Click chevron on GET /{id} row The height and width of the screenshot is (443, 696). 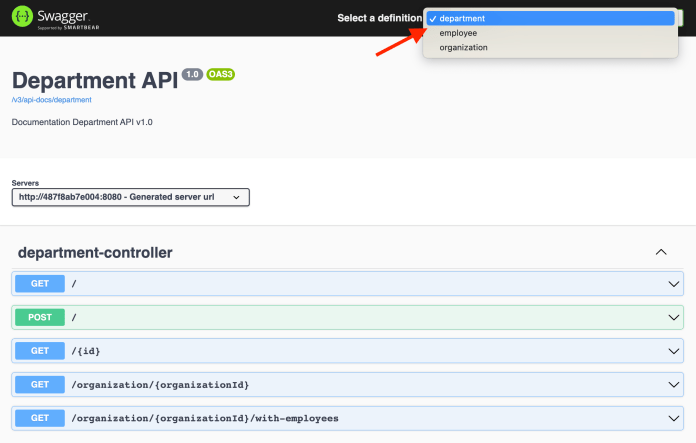point(673,352)
